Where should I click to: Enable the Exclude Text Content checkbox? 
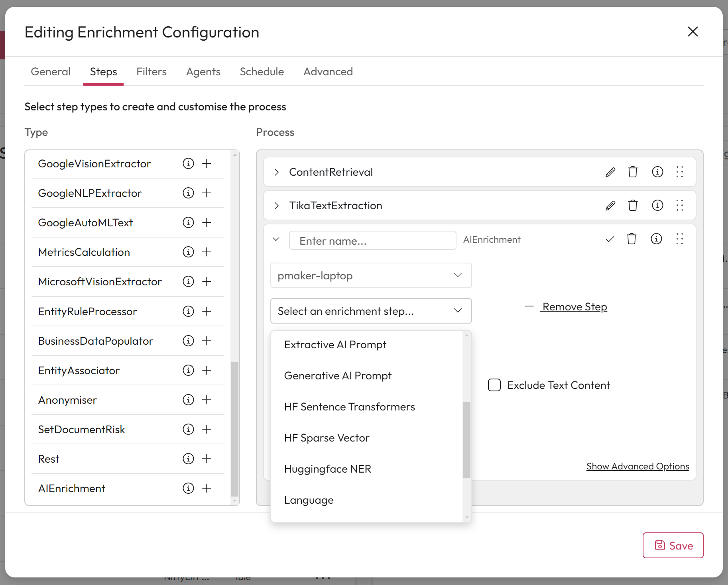pyautogui.click(x=494, y=385)
